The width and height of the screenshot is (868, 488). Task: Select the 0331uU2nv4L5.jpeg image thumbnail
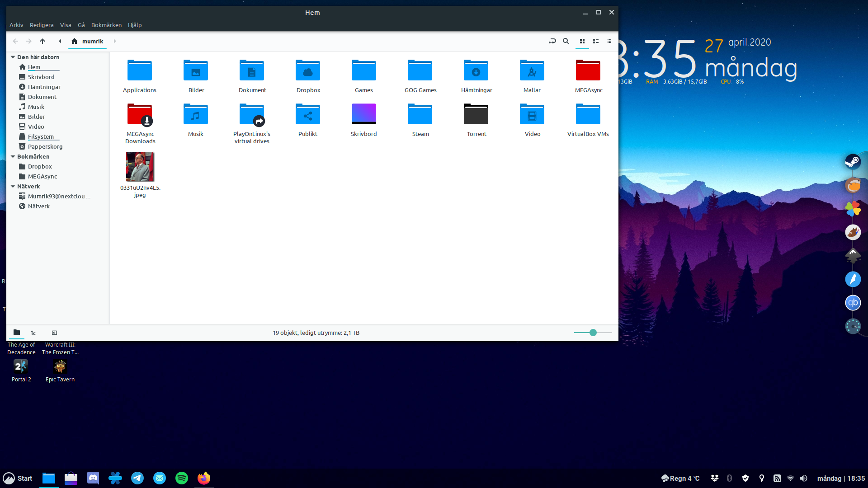click(140, 167)
